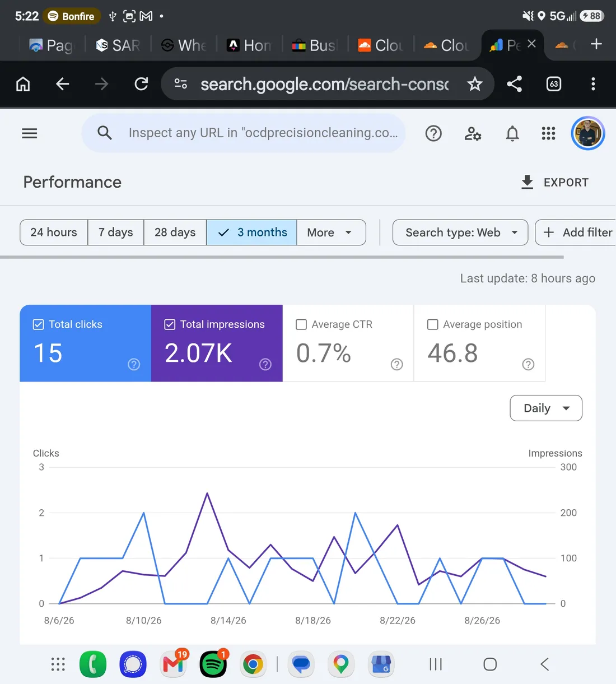Expand the More date range dropdown
The image size is (616, 684).
pos(331,232)
